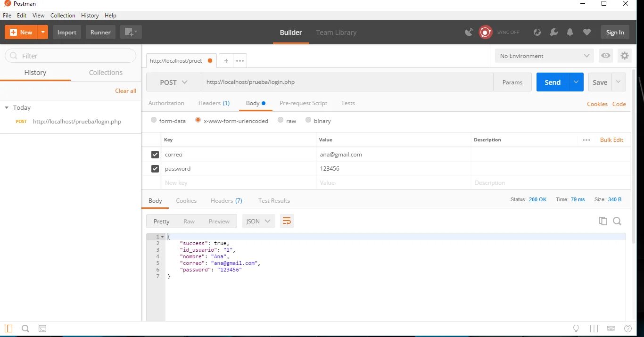Toggle two-pane layout icon
644x337 pixels.
[x=594, y=329]
